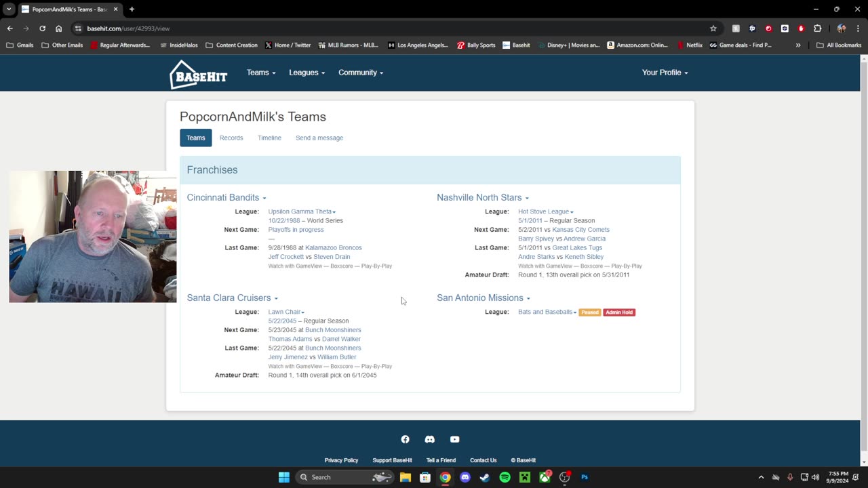Open player Jeff Crockett link
The width and height of the screenshot is (868, 488).
point(285,257)
